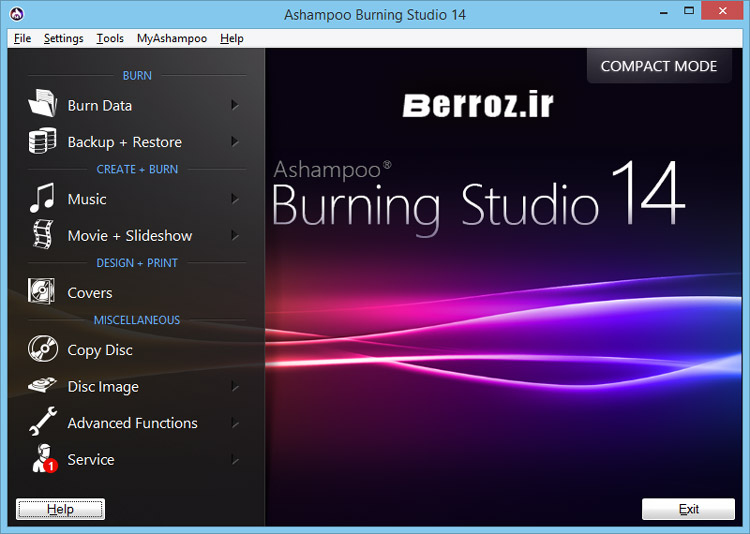The height and width of the screenshot is (534, 750).
Task: Click the Copy Disc icon
Action: [43, 350]
